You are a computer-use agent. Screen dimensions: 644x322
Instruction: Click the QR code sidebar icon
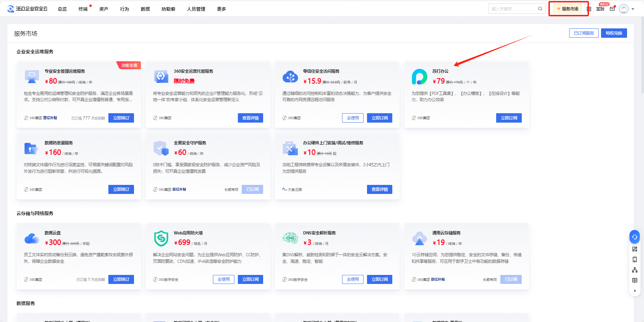click(x=635, y=249)
